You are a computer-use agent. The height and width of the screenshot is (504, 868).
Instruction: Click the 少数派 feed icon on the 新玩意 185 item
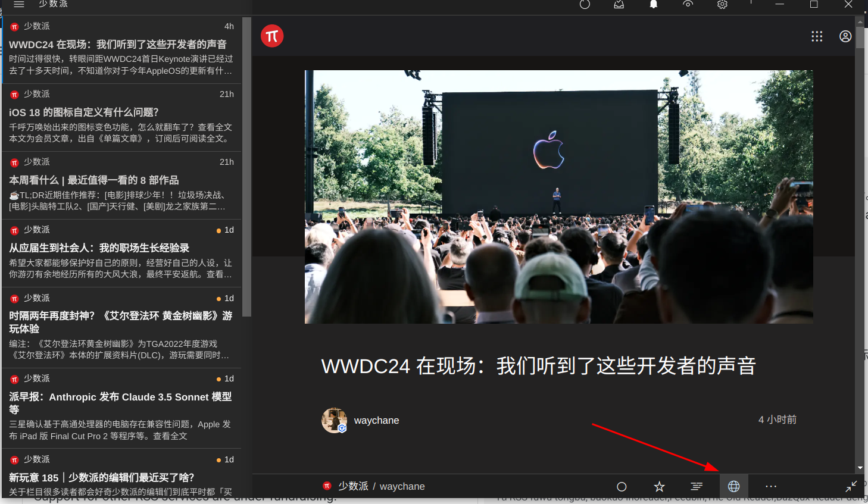click(14, 460)
